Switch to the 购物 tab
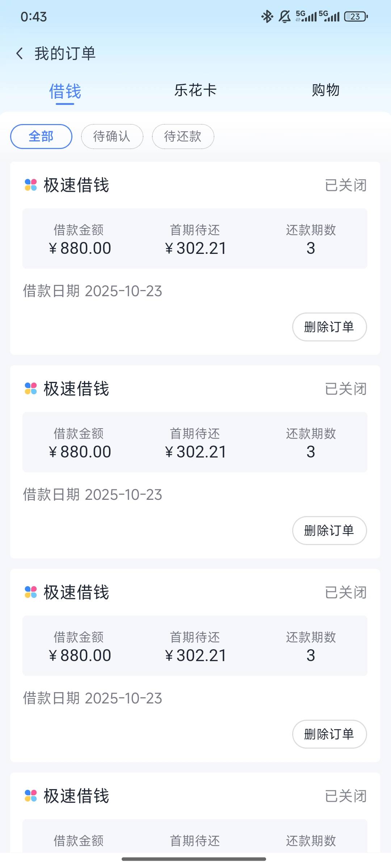The width and height of the screenshot is (391, 868). [x=325, y=90]
